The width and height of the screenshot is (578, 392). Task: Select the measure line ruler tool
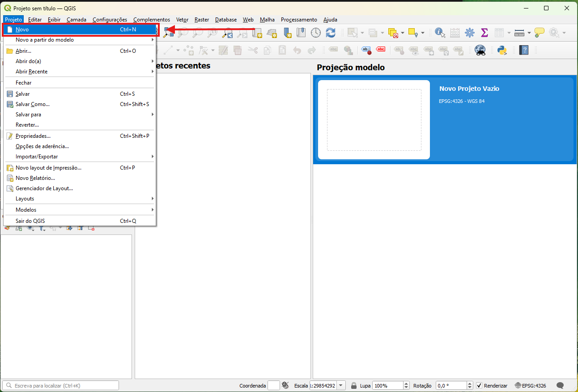[x=519, y=32]
